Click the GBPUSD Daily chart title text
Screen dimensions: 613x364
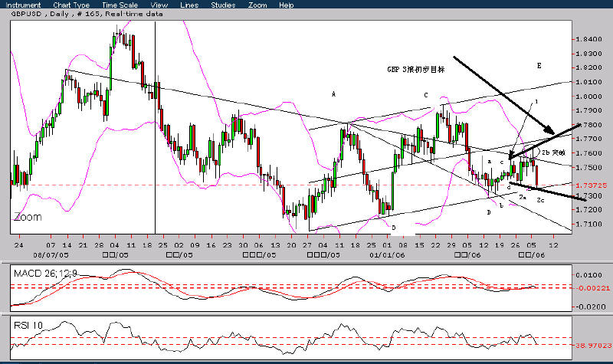pyautogui.click(x=87, y=14)
